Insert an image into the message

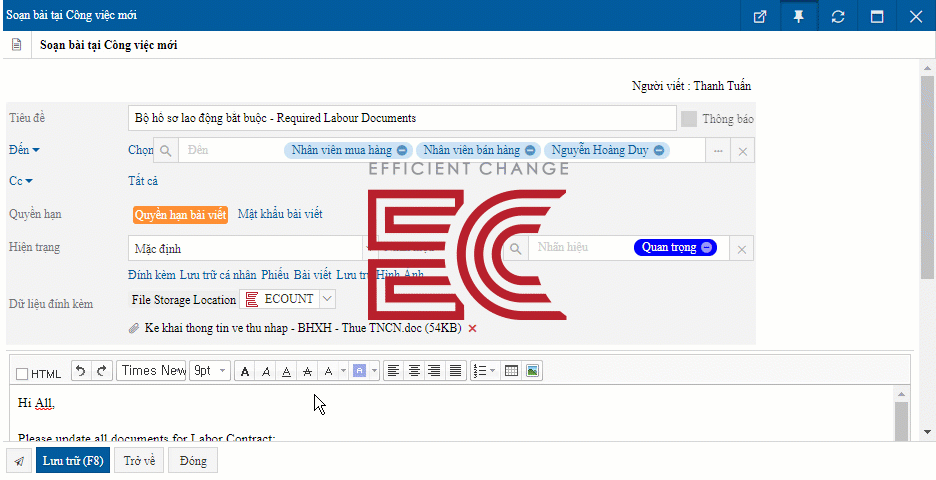point(532,371)
